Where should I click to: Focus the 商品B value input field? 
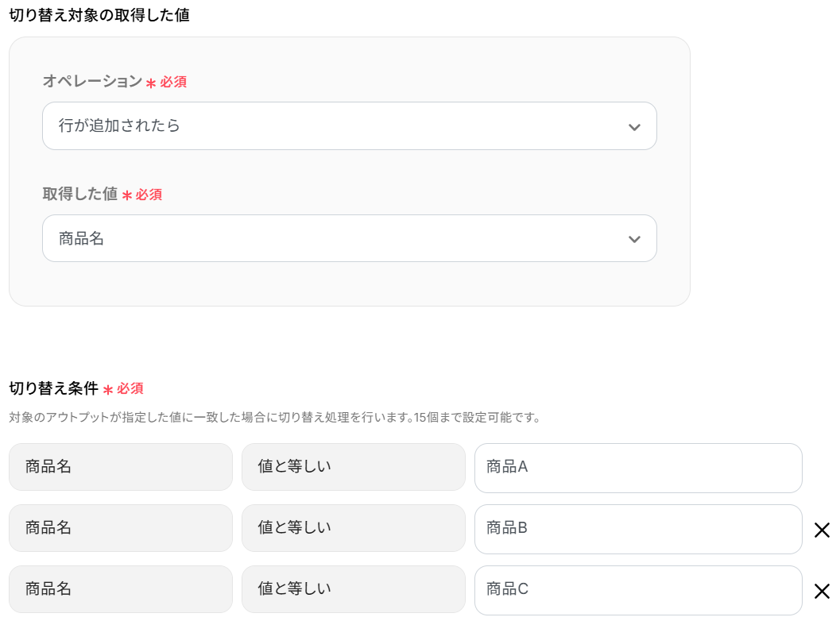[x=637, y=529]
